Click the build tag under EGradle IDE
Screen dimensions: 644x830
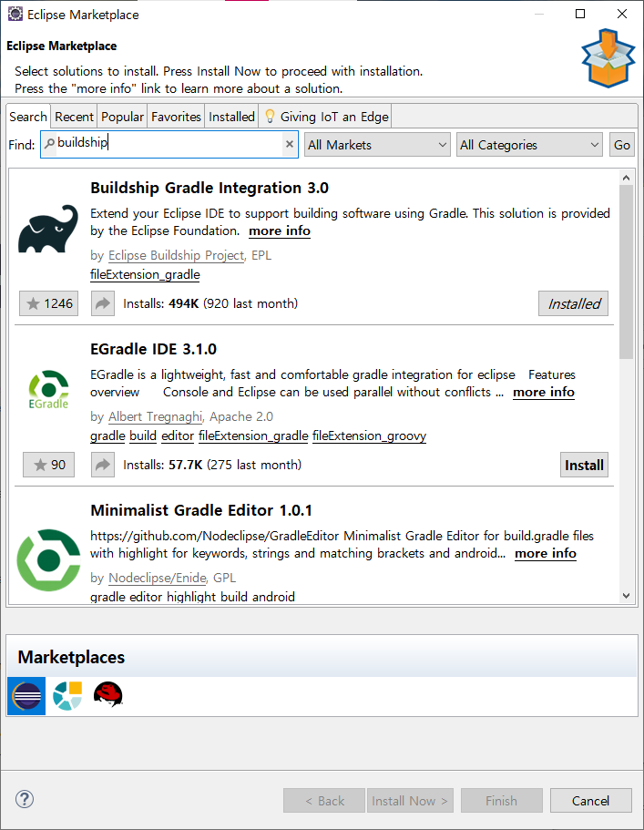pyautogui.click(x=143, y=436)
